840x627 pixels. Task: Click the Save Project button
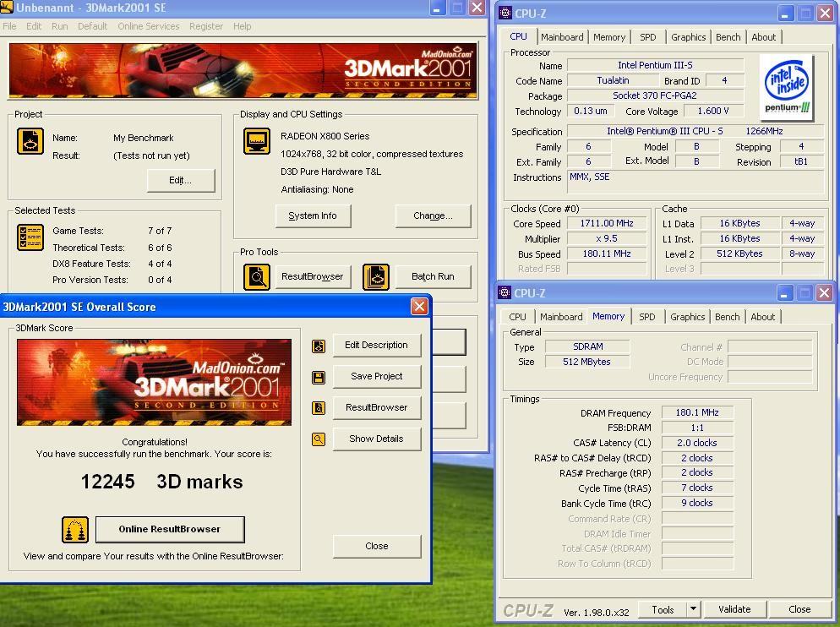(x=376, y=377)
